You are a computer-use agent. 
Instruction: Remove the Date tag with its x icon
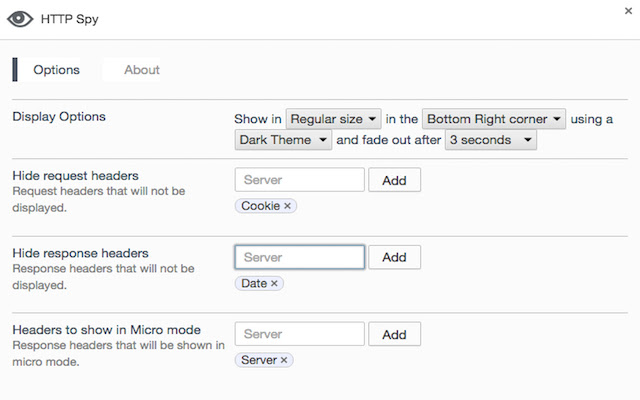274,284
